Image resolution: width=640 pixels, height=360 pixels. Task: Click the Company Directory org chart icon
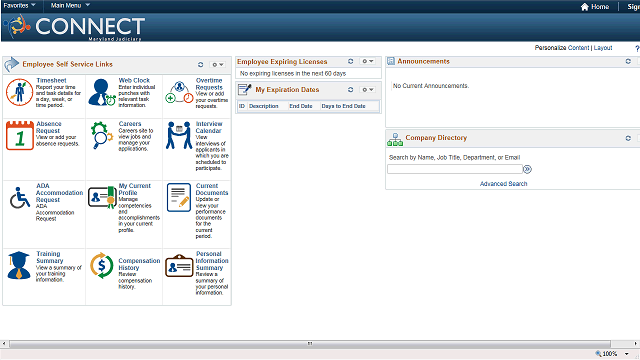tap(395, 139)
